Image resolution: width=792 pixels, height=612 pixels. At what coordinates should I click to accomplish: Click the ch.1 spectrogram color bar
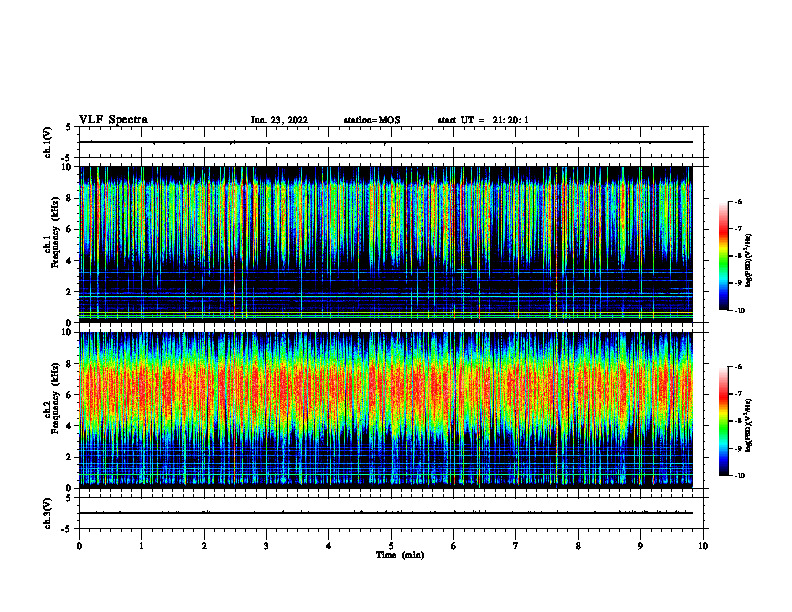(x=723, y=256)
